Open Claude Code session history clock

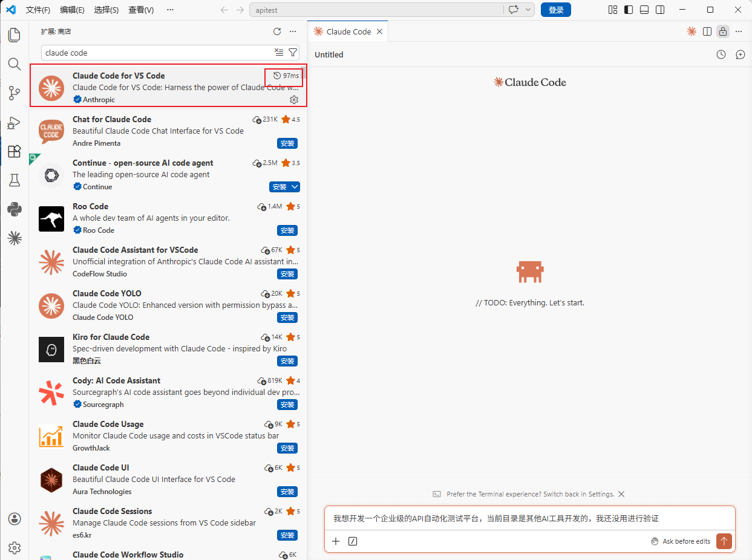(x=721, y=54)
